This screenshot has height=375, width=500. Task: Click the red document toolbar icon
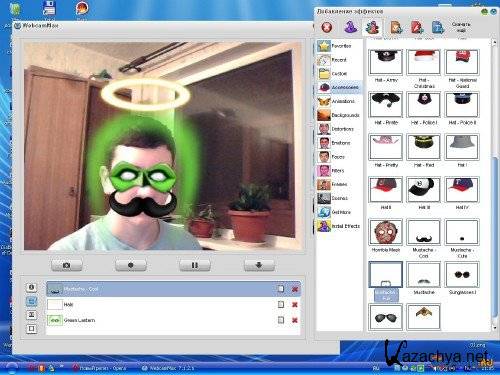pos(417,27)
